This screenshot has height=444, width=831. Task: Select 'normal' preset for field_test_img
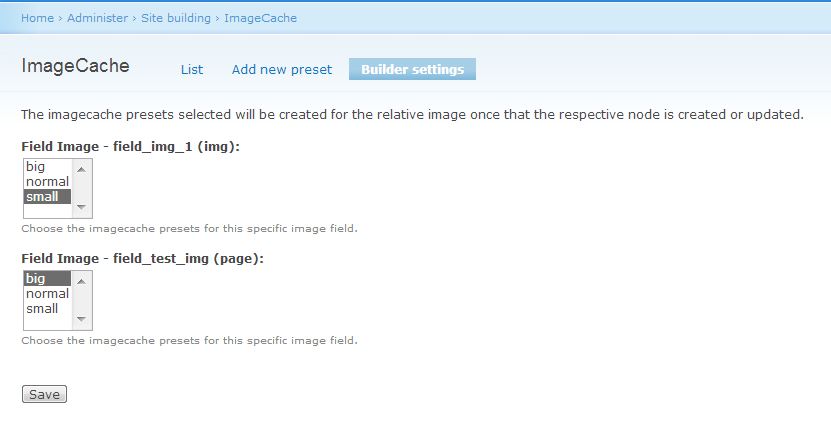48,294
